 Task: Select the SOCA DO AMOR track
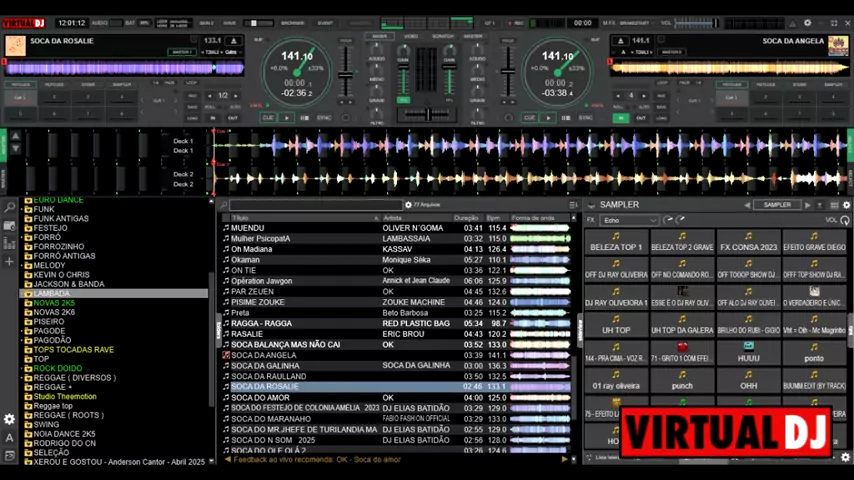(x=398, y=398)
